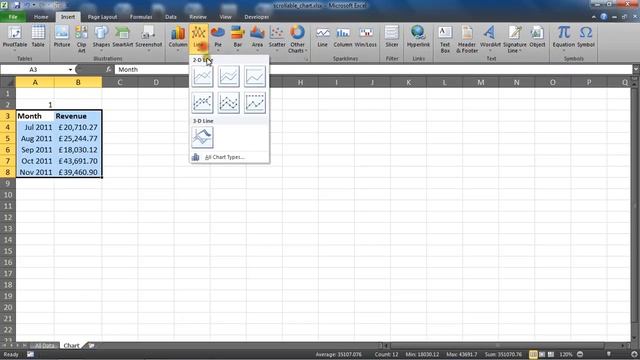Switch to the Formulas tab
640x360 pixels.
tap(141, 17)
